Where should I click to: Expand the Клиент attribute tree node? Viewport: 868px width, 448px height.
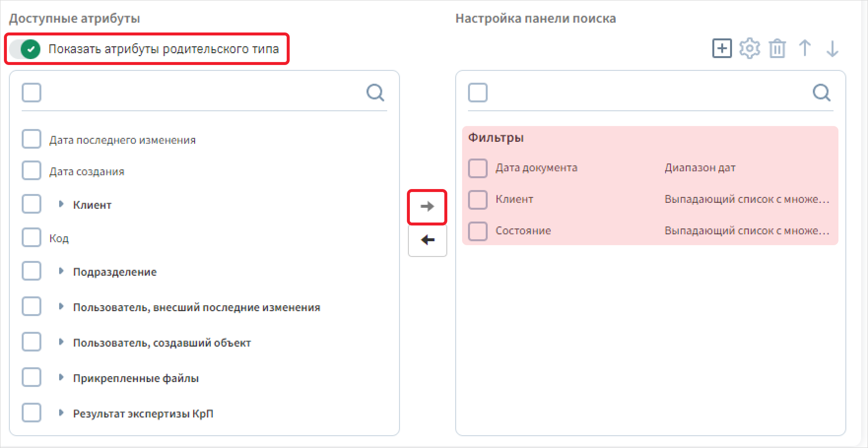click(61, 204)
